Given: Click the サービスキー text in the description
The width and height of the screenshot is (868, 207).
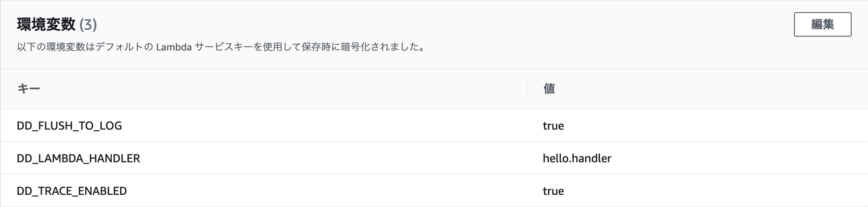Looking at the screenshot, I should 224,47.
